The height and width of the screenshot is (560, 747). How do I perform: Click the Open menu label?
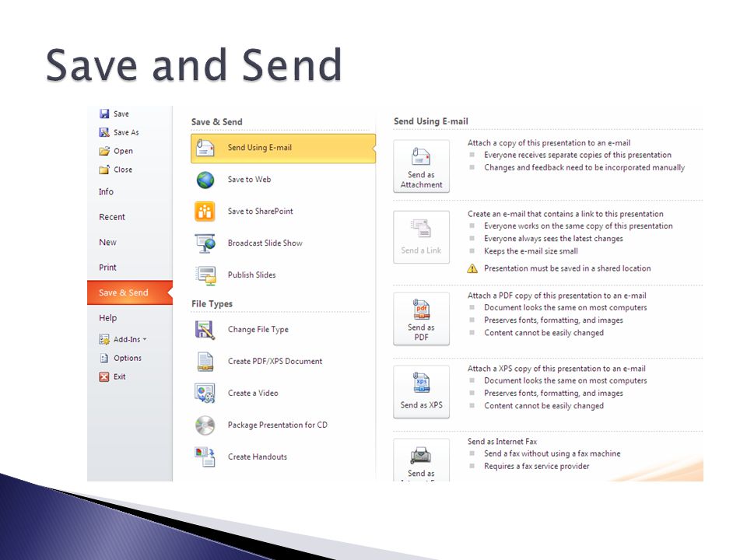pos(123,152)
